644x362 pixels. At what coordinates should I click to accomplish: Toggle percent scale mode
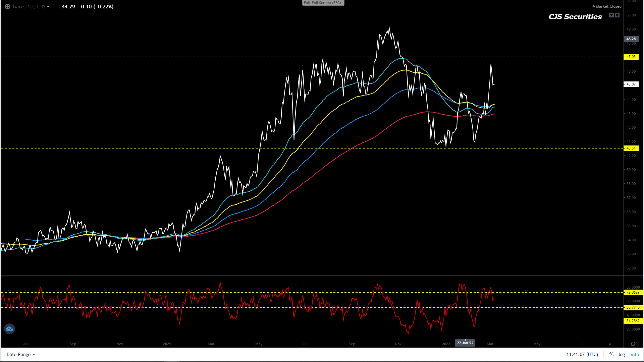click(x=611, y=354)
